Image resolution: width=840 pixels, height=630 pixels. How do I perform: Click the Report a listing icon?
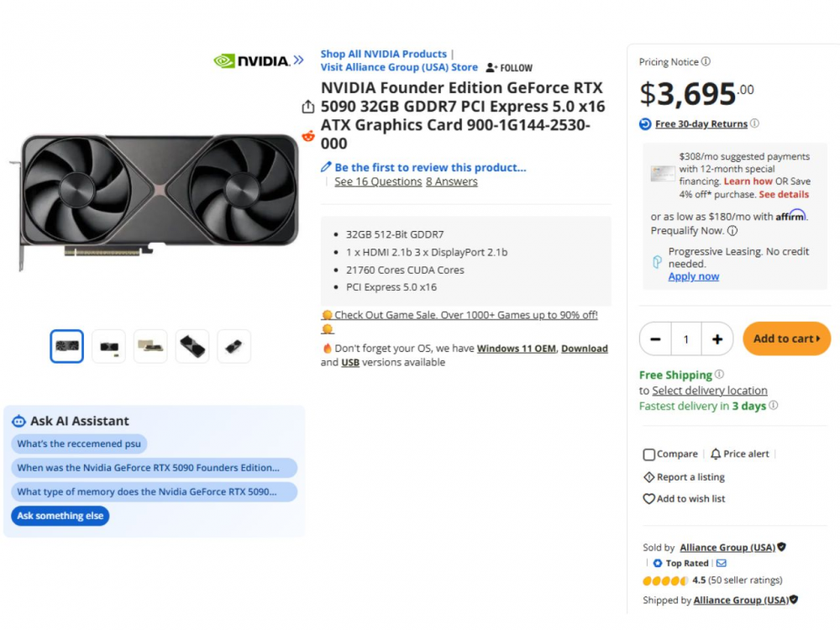coord(648,477)
